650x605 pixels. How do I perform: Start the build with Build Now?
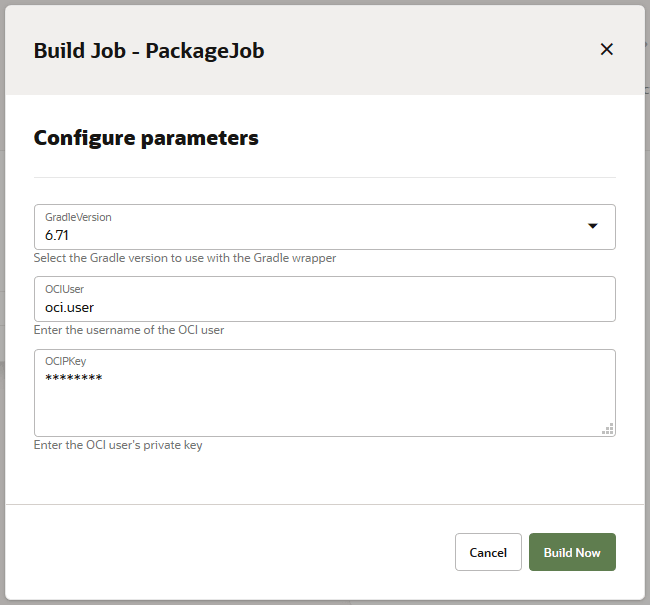[x=572, y=552]
